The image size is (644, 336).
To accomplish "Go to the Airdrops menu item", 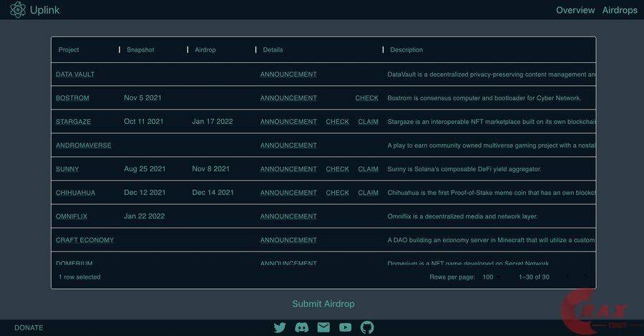I will pos(620,10).
